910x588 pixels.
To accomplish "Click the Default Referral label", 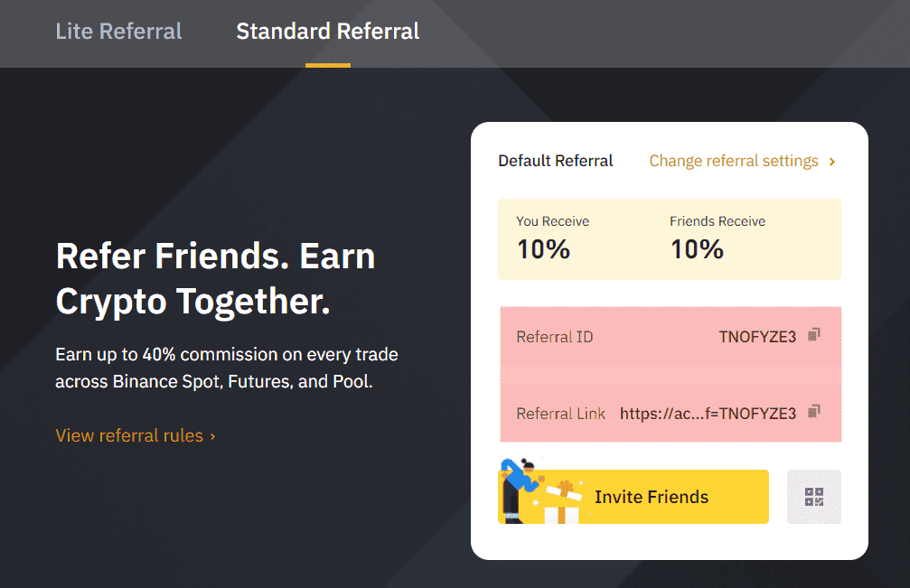I will tap(555, 161).
